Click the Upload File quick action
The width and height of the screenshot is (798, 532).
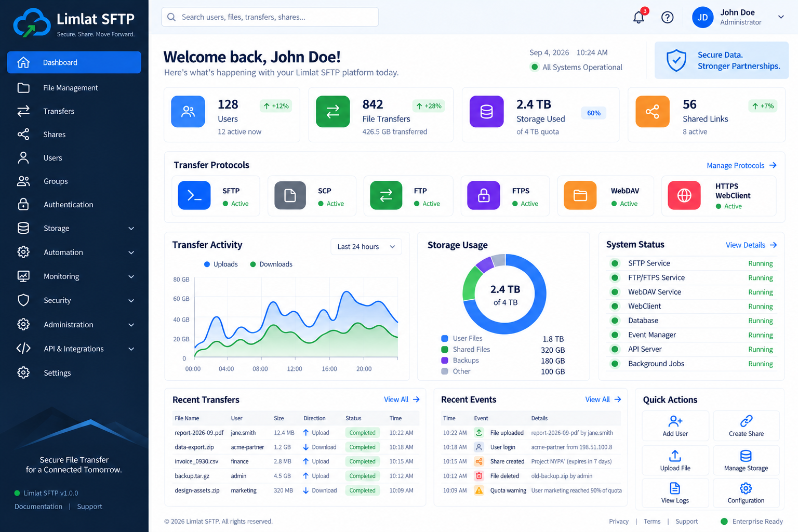click(675, 460)
